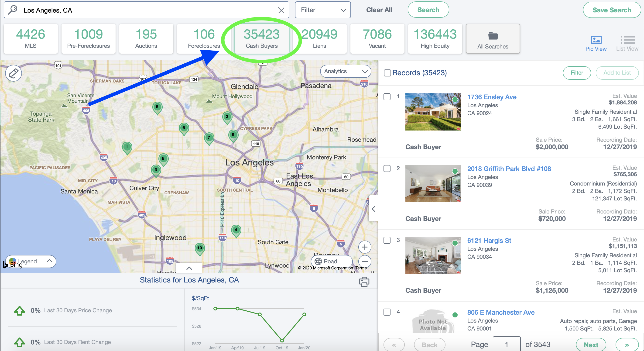Click the Jan'20 data point on the chart
The height and width of the screenshot is (351, 644).
(304, 314)
